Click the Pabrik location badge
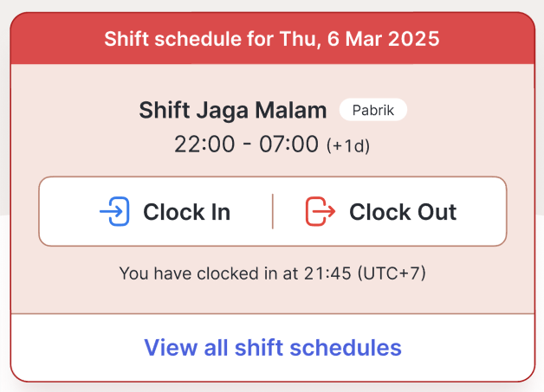 click(372, 111)
